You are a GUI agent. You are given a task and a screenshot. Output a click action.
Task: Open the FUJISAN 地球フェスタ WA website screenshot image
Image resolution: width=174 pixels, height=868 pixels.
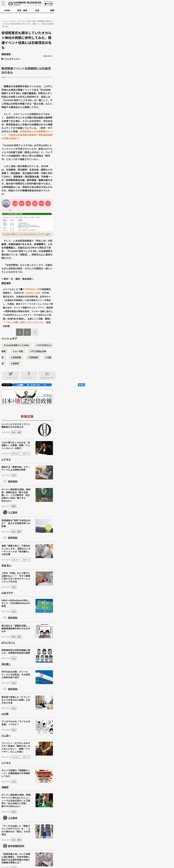click(x=27, y=215)
